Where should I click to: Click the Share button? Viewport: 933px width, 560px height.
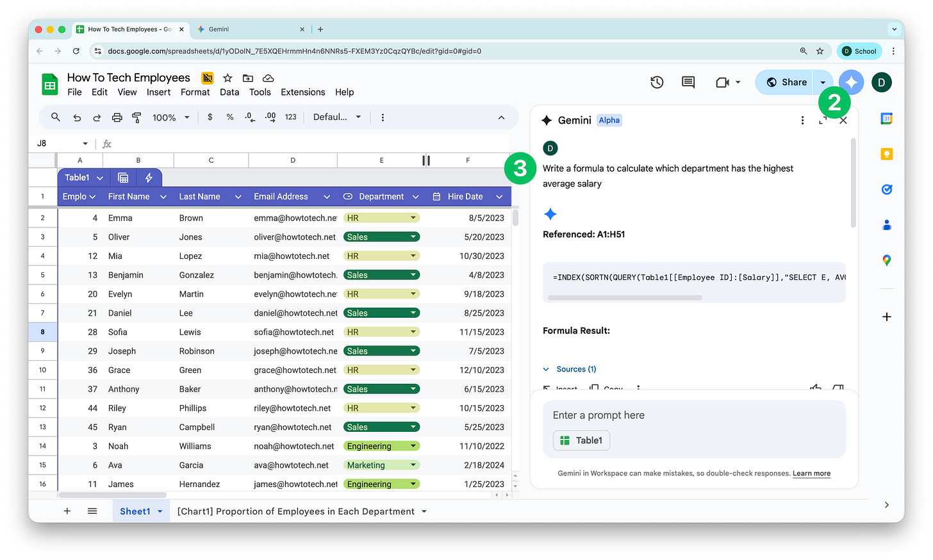(x=786, y=82)
